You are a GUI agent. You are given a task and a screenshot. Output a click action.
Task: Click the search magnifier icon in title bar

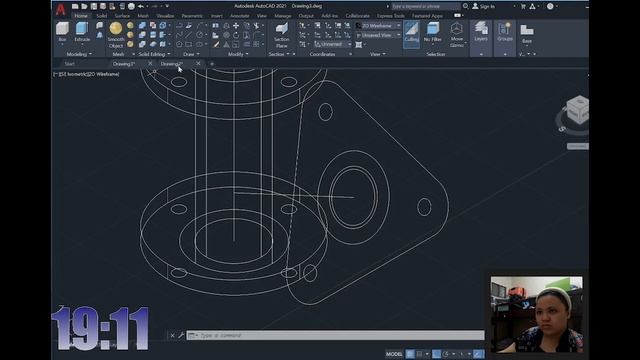[466, 6]
